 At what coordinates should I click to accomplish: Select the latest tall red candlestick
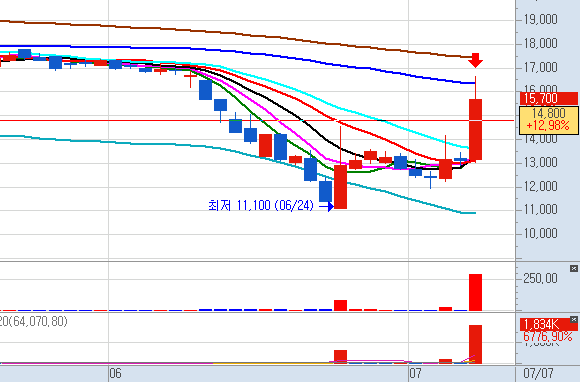pyautogui.click(x=475, y=129)
